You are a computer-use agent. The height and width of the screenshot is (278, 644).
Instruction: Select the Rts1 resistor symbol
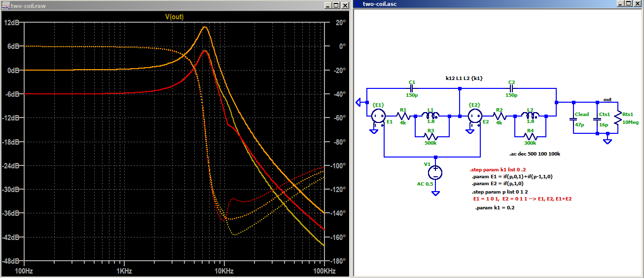[617, 119]
